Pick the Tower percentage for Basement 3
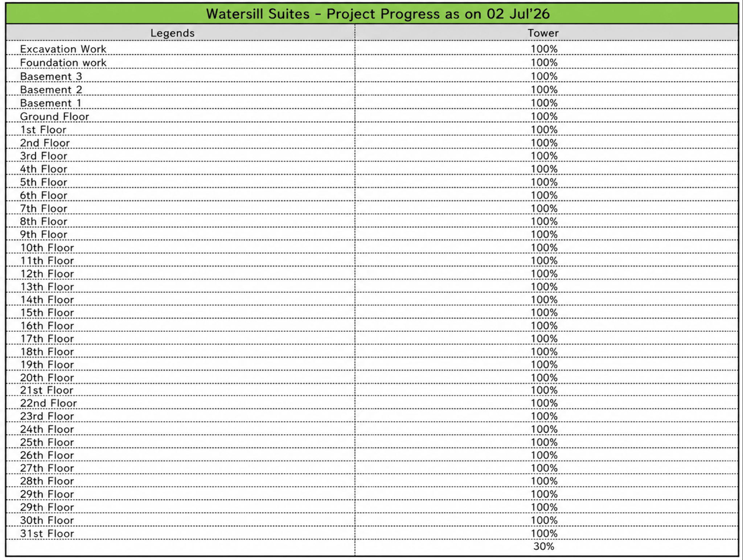 click(544, 76)
